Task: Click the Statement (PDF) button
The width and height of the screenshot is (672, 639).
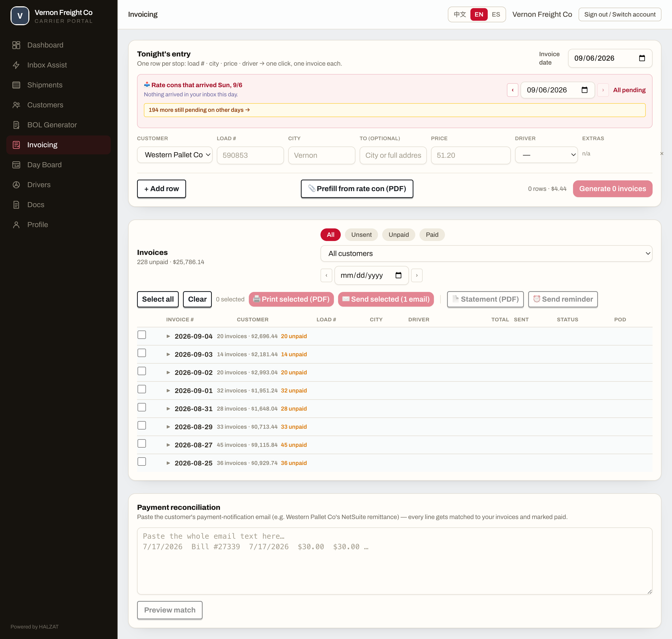Action: [485, 299]
